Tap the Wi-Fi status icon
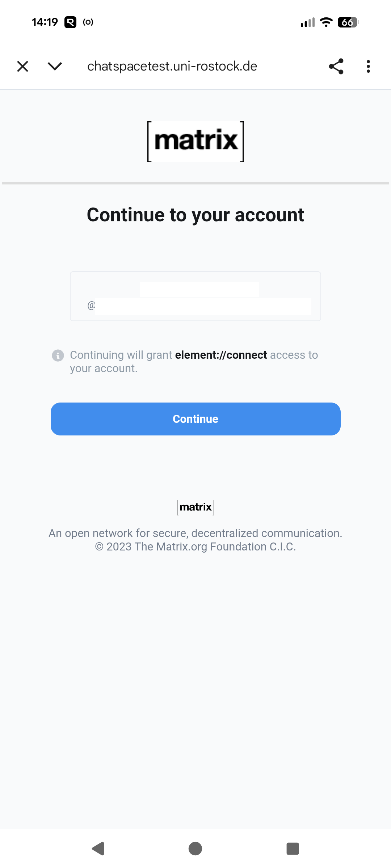This screenshot has width=391, height=868. coord(326,22)
